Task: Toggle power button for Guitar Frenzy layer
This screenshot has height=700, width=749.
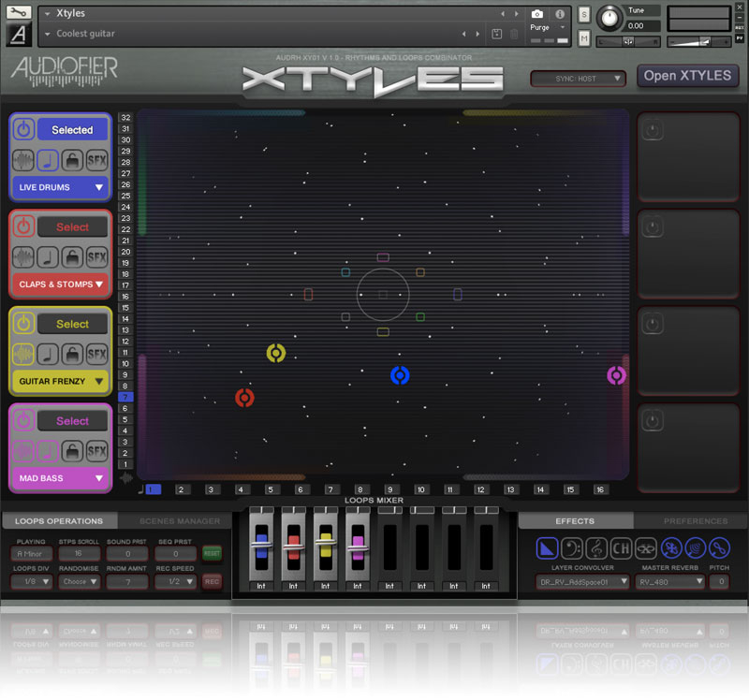Action: [24, 325]
